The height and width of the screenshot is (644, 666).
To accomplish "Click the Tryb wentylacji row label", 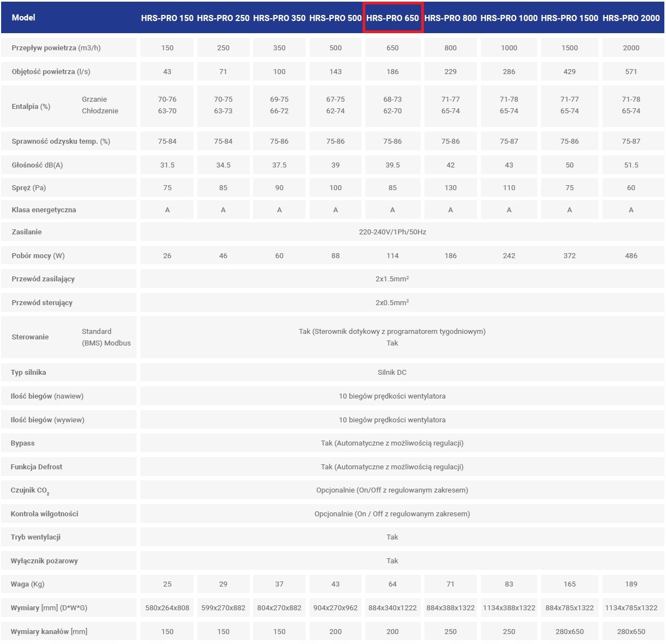I will click(35, 537).
